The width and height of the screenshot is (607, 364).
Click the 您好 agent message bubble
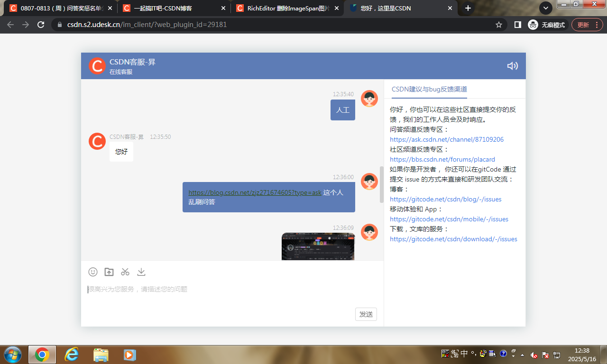coord(121,152)
